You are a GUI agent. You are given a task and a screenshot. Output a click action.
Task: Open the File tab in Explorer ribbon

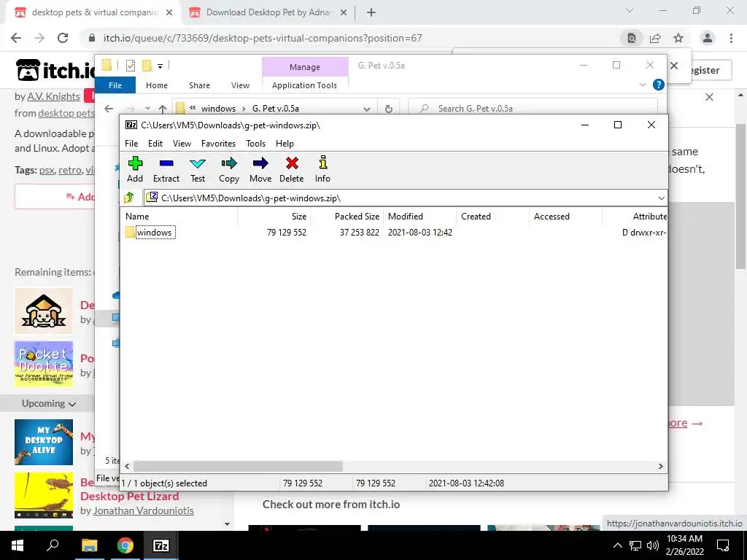click(115, 85)
